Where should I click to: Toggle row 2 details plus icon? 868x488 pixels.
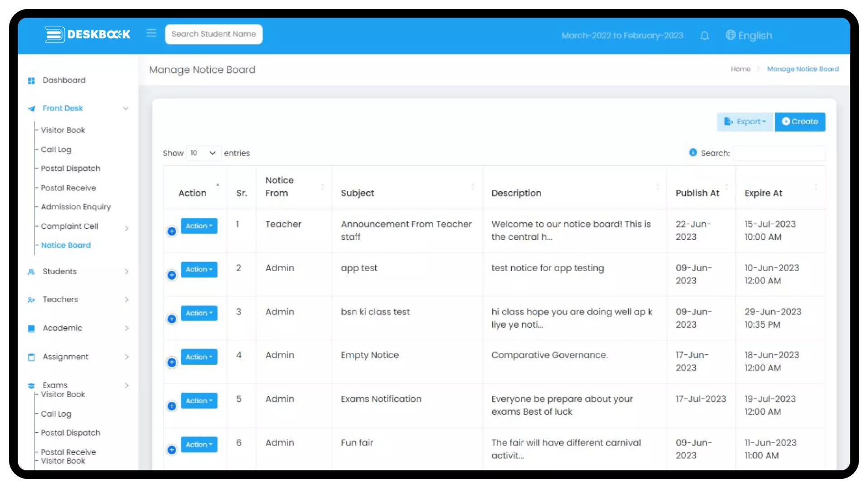pyautogui.click(x=172, y=275)
